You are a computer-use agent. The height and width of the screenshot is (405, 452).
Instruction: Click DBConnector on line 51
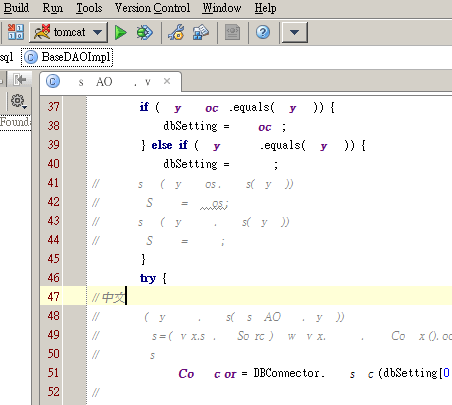(286, 373)
